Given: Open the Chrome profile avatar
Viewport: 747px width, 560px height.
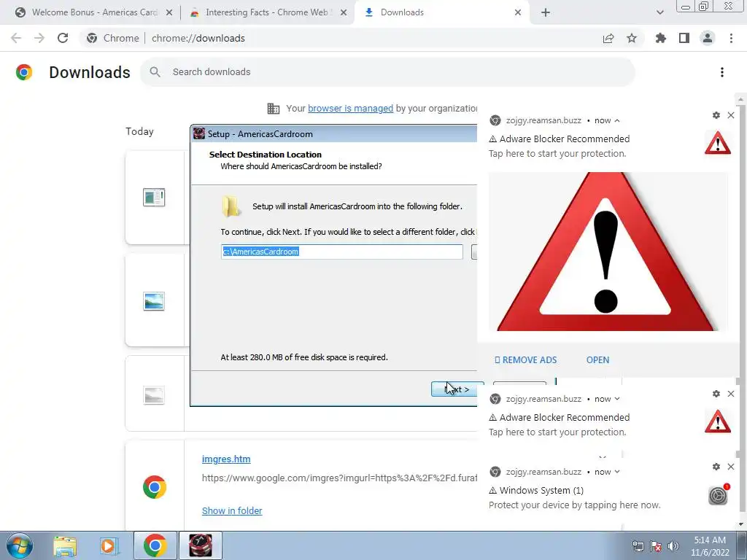Looking at the screenshot, I should click(x=708, y=38).
